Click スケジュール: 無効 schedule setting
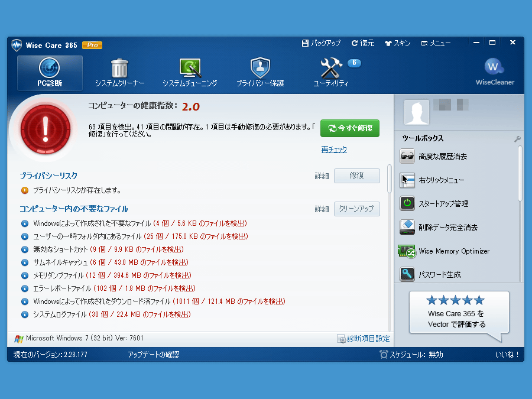Viewport: 532px width, 399px height. 411,355
